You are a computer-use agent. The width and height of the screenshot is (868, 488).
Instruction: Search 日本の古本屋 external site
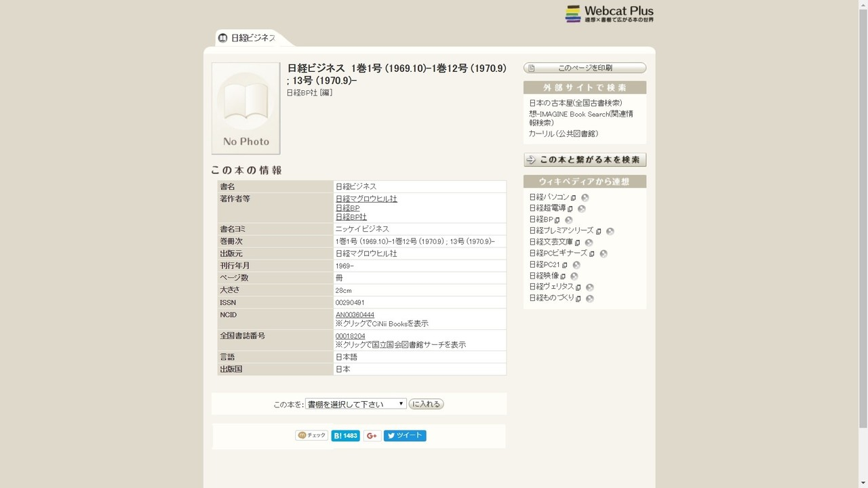[x=575, y=103]
